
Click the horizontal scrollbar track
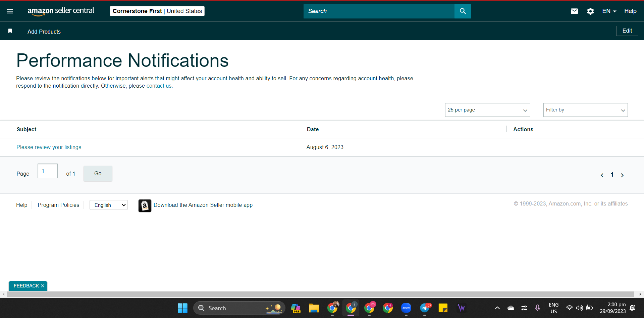tap(320, 294)
